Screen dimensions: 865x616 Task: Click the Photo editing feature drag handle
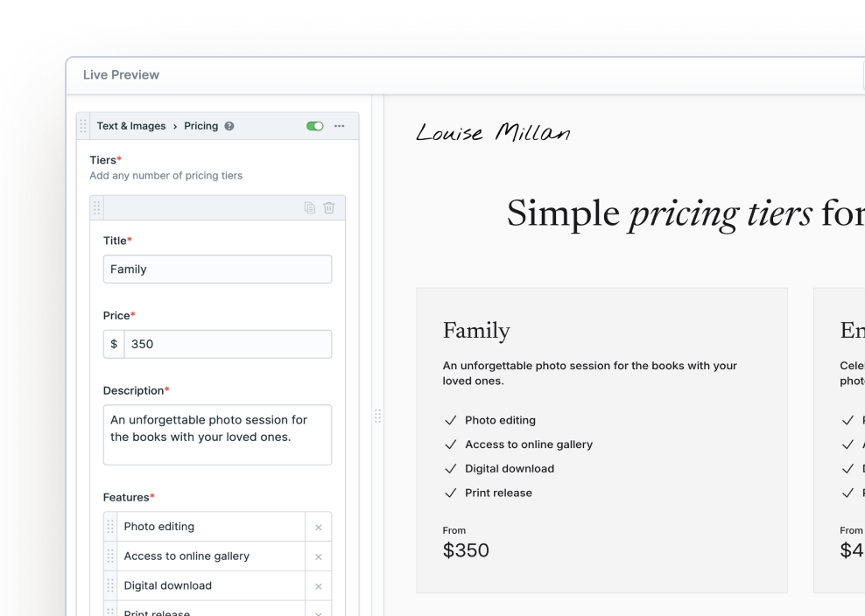pos(110,527)
